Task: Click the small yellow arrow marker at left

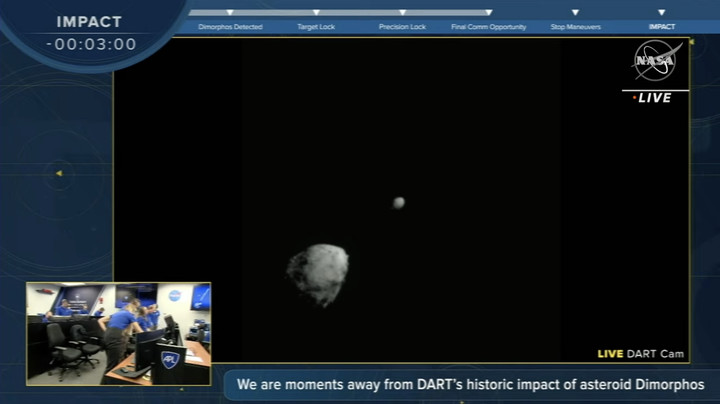Action: (x=58, y=174)
